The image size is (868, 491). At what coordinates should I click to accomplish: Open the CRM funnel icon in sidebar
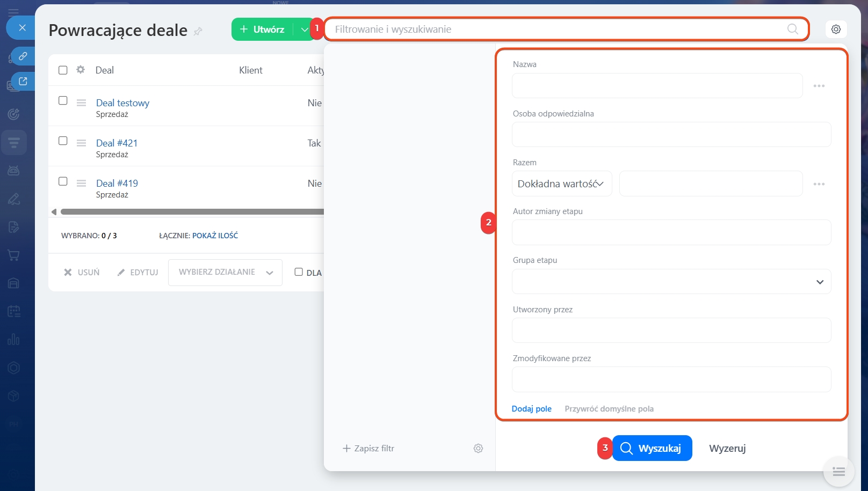click(14, 143)
